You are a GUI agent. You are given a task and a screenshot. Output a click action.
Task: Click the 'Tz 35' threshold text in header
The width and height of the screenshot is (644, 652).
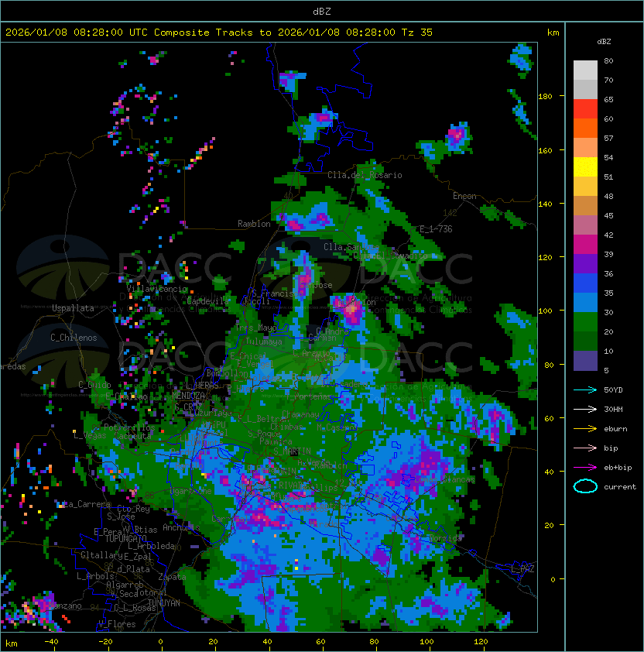coord(417,33)
